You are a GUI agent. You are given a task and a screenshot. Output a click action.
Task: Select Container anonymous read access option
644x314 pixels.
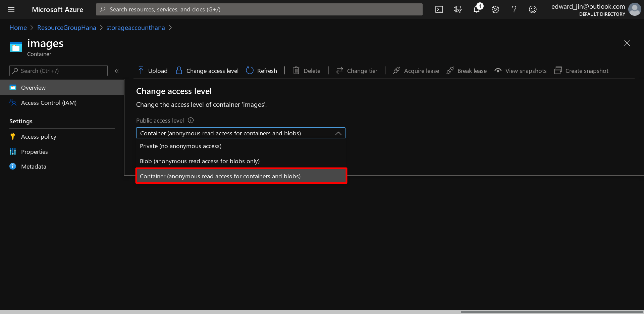pos(220,176)
